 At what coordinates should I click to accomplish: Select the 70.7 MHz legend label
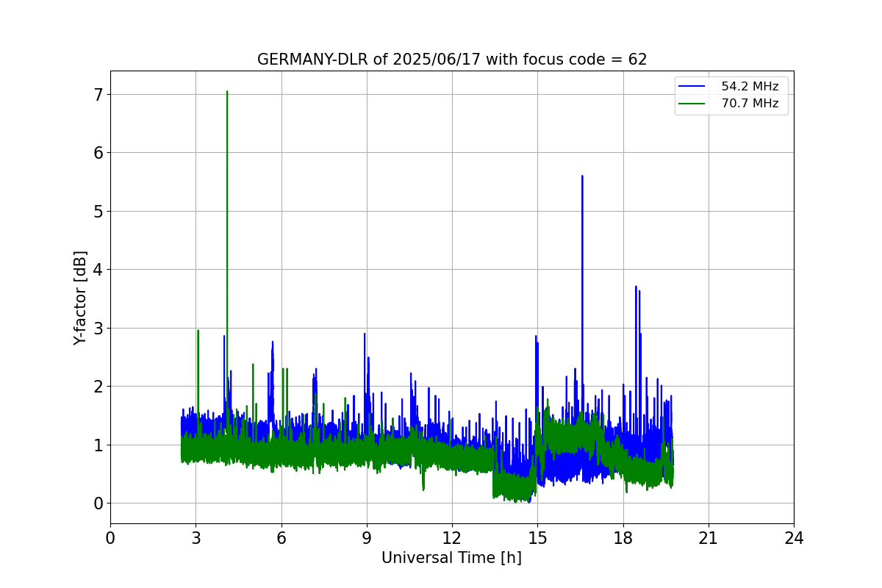pos(750,104)
